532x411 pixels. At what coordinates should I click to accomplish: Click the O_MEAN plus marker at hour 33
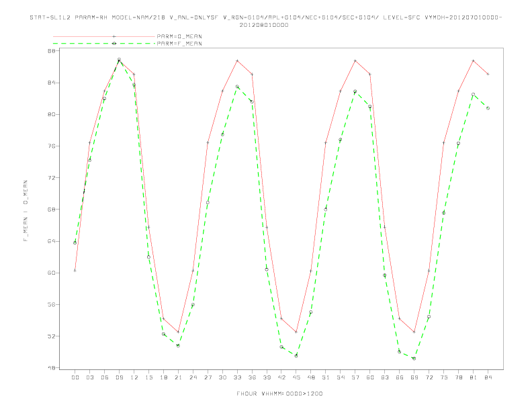click(x=237, y=60)
